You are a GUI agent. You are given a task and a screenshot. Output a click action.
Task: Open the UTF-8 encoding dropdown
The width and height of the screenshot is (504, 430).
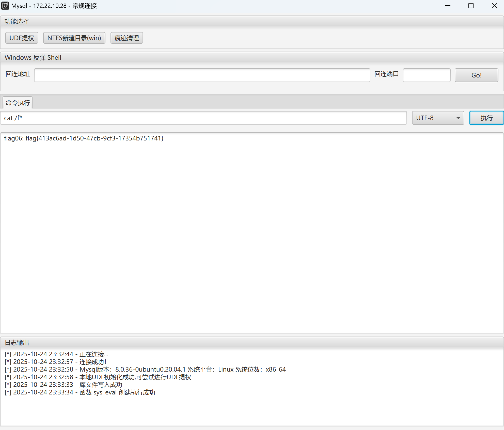coord(434,118)
